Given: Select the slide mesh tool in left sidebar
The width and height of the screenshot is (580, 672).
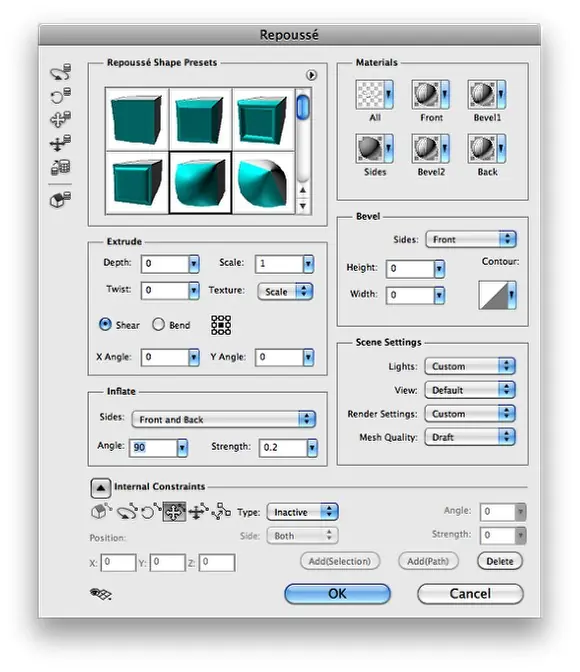Looking at the screenshot, I should tap(60, 143).
